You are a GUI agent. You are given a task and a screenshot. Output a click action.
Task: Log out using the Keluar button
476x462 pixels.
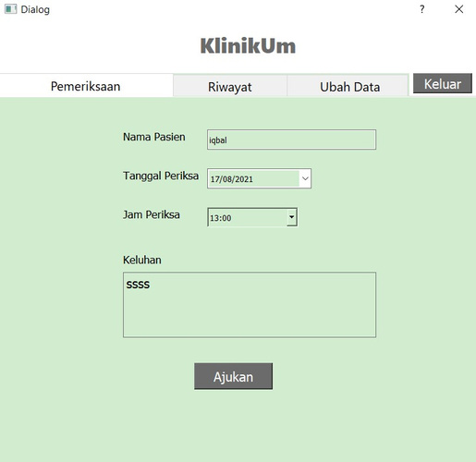click(x=443, y=83)
